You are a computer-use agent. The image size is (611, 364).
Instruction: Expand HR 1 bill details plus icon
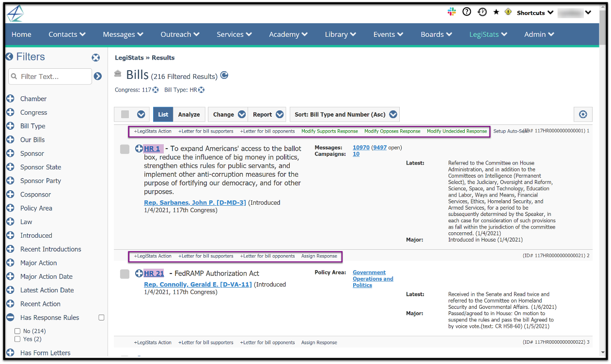tap(139, 149)
